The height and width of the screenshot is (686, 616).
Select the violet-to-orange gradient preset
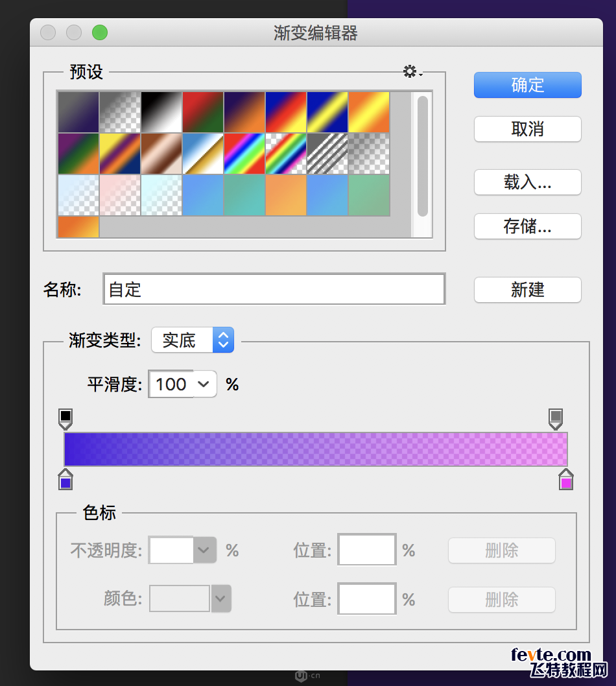[x=244, y=112]
